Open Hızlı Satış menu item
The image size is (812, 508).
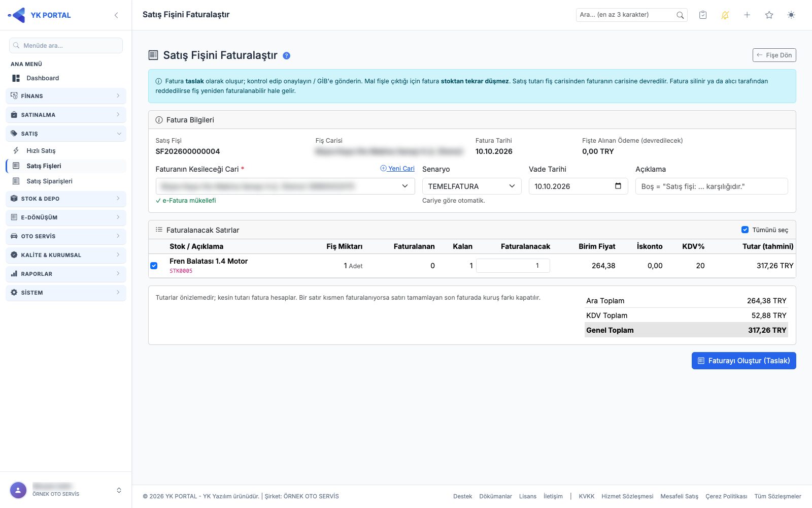(66, 151)
